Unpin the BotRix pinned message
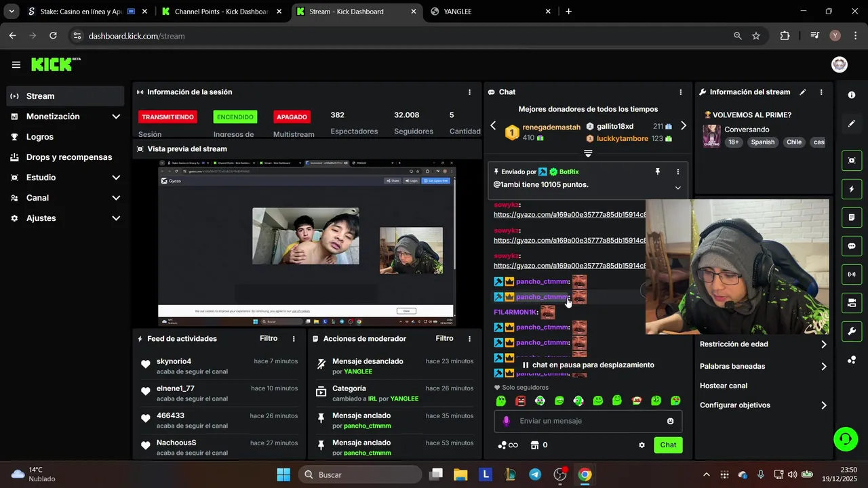868x488 pixels. (657, 172)
